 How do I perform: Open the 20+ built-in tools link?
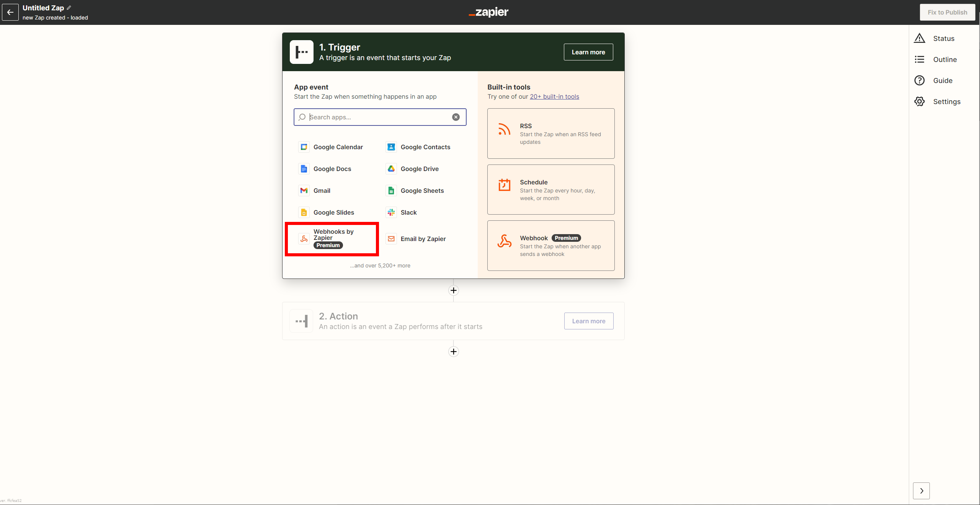[x=554, y=96]
